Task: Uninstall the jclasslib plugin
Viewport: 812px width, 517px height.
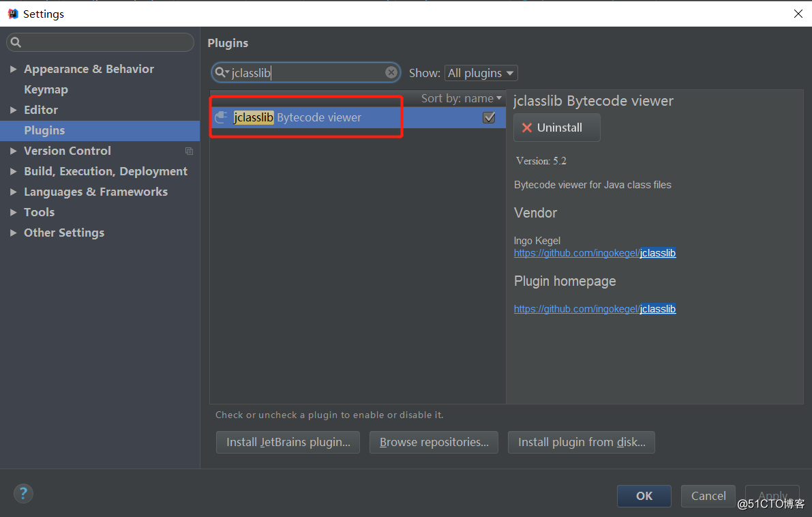Action: (557, 128)
